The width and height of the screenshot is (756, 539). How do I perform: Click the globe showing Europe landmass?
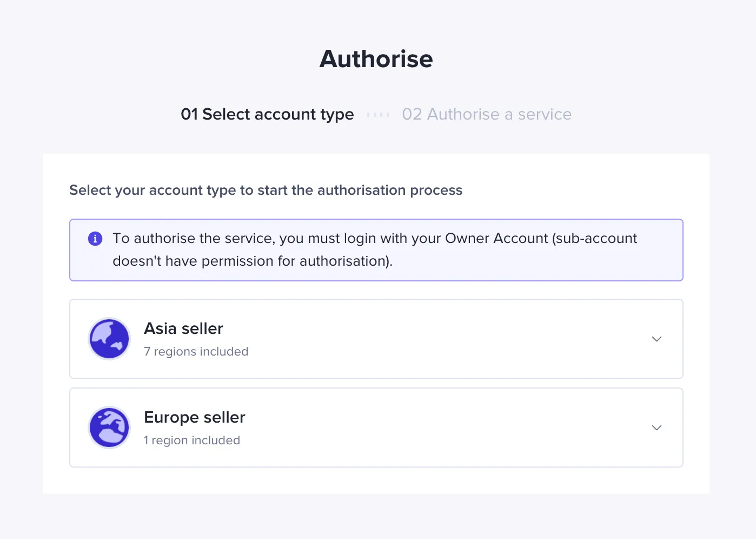(109, 428)
